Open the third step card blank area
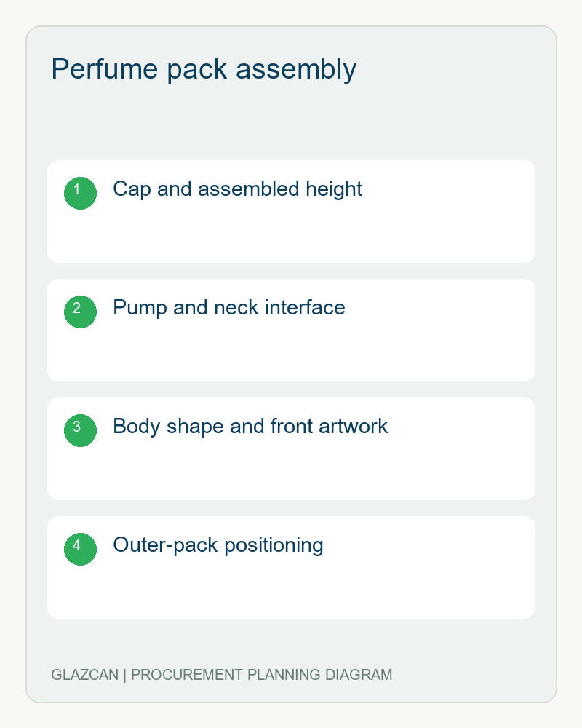 (291, 471)
